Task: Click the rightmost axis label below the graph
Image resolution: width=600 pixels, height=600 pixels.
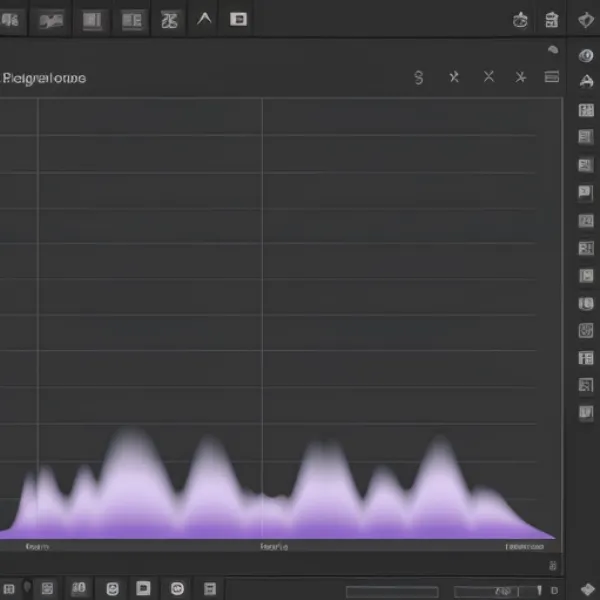Action: coord(524,547)
